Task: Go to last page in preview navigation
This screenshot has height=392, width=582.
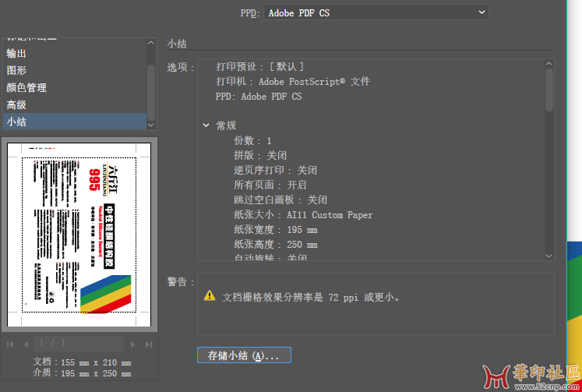Action: coord(149,344)
